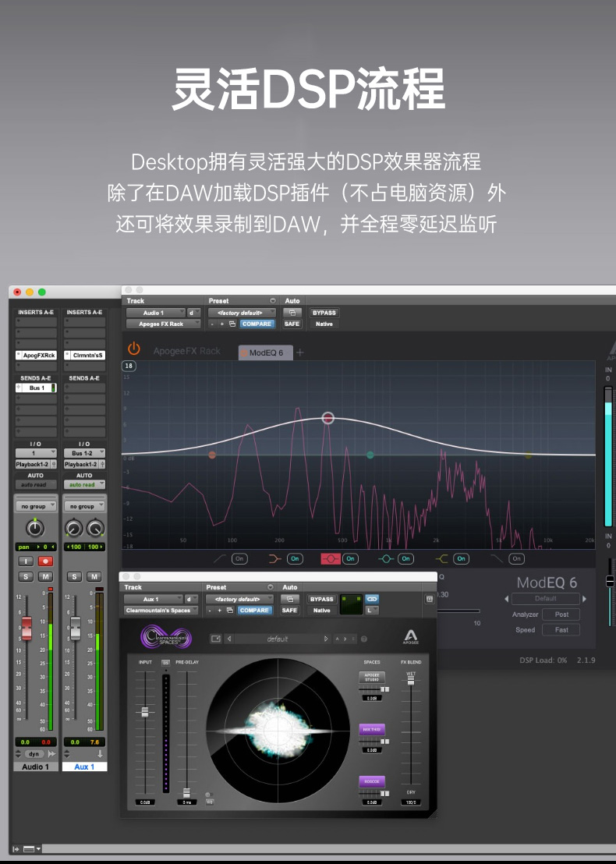Click the Audio 1 volume fader
Screen dimensions: 616x864
[27, 629]
